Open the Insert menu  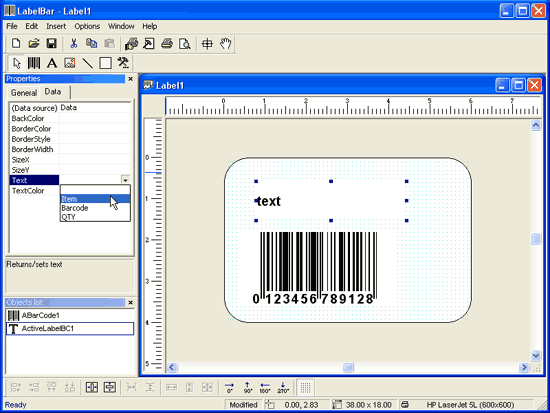[x=56, y=26]
